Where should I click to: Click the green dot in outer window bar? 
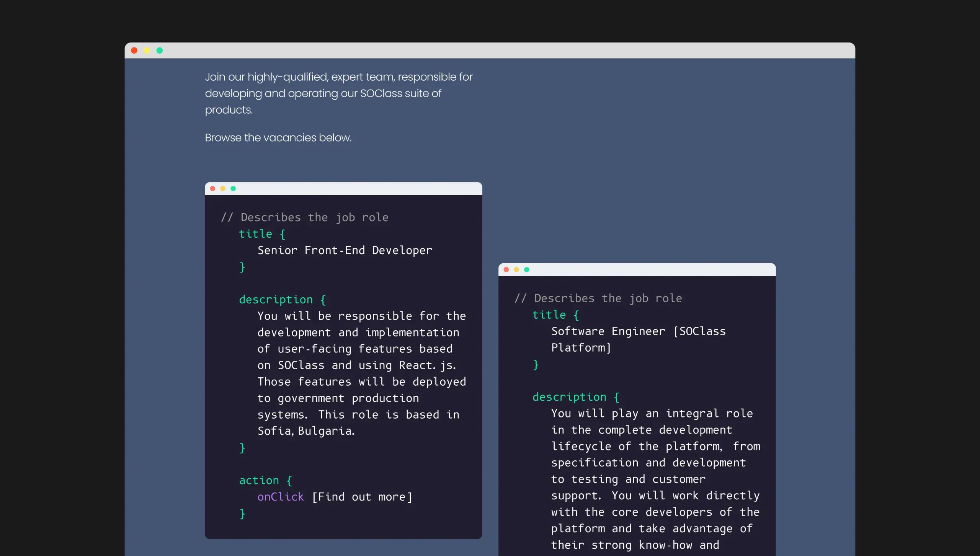click(160, 51)
